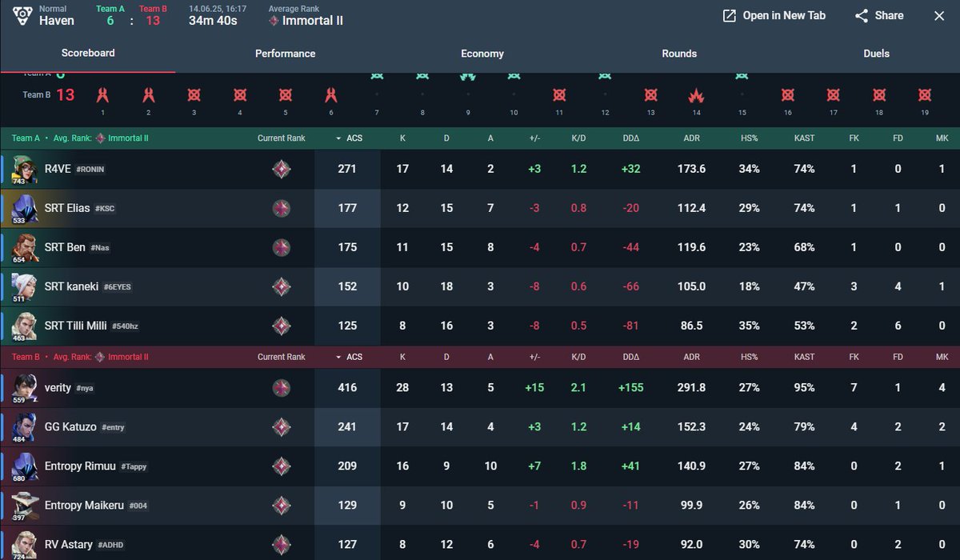The image size is (960, 560).
Task: Click Entropy Rimuu current rank badge
Action: 281,466
